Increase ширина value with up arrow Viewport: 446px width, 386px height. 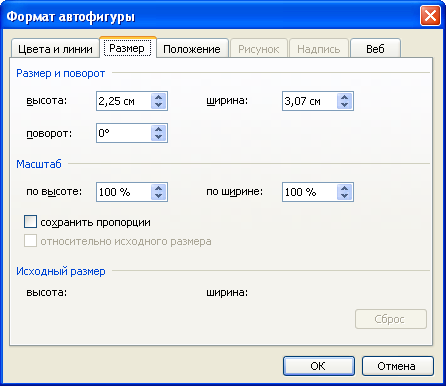click(345, 97)
